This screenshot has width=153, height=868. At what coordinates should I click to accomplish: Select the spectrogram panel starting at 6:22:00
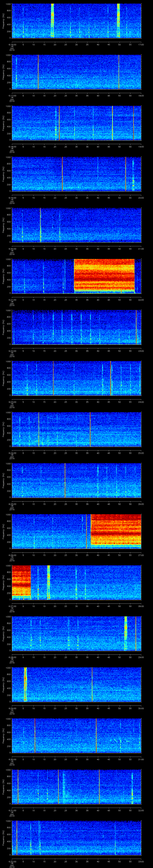(x=77, y=327)
